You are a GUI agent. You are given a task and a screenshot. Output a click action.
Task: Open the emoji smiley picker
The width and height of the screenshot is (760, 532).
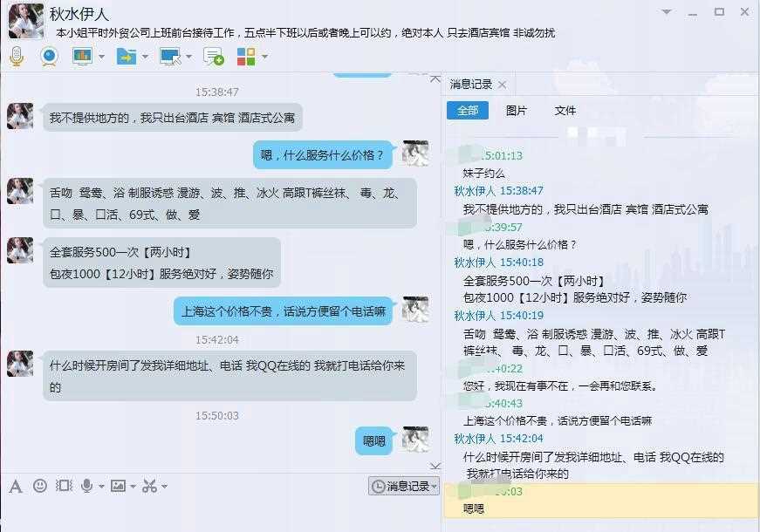pos(40,486)
